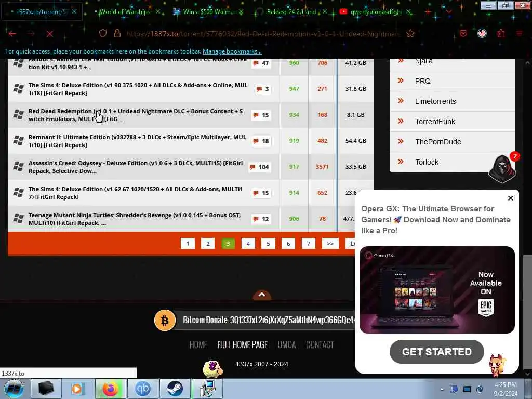Open the CONTACT footer link
This screenshot has width=532, height=399.
(x=320, y=345)
